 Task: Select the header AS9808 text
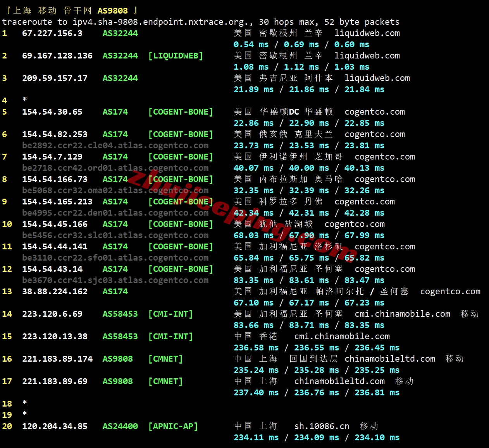pos(112,11)
